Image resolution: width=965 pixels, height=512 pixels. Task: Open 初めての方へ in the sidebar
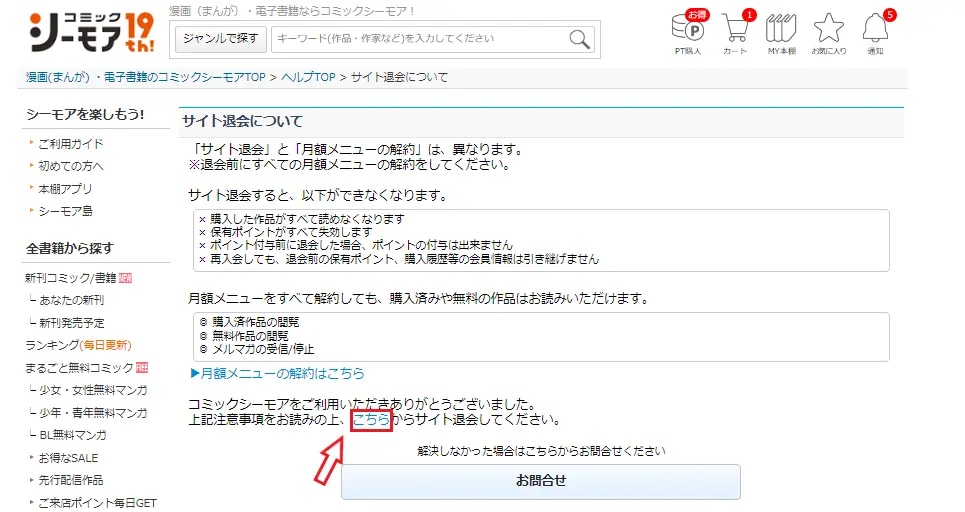tap(71, 166)
